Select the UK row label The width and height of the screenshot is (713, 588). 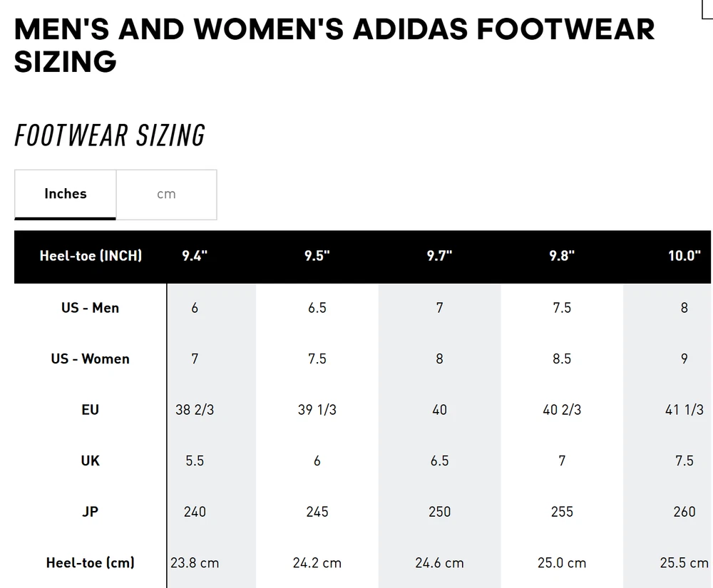click(91, 460)
